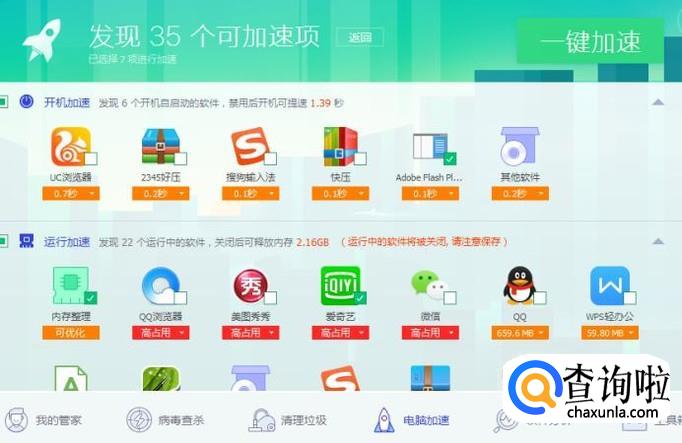Switch to the 病毒查杀 tab

(165, 420)
